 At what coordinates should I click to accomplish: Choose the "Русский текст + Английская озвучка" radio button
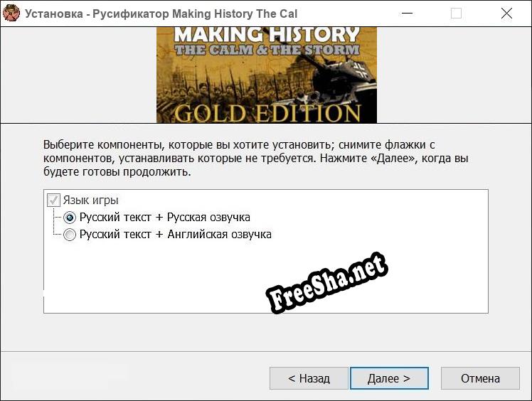click(x=70, y=235)
